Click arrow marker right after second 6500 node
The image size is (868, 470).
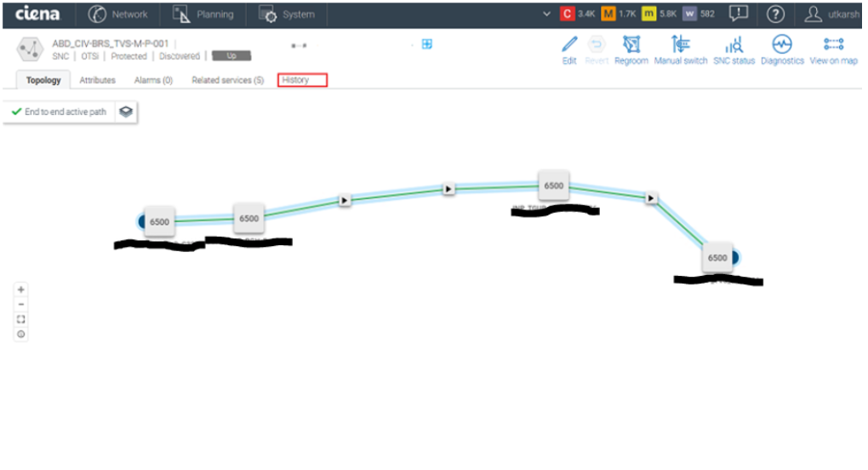345,200
